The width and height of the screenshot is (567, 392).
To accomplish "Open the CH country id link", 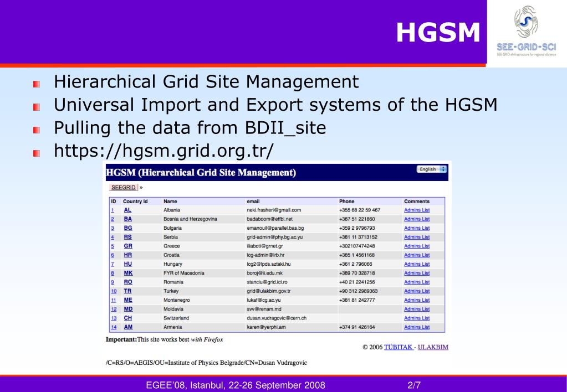I will point(128,318).
